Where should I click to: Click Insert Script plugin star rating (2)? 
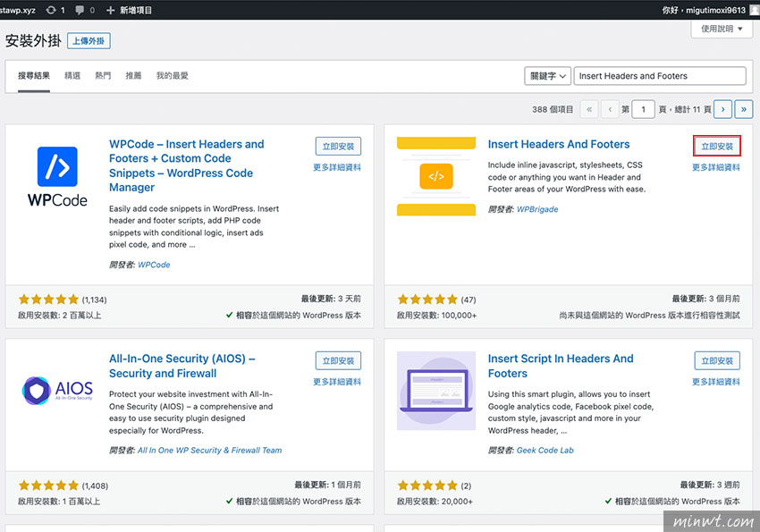[x=435, y=486]
